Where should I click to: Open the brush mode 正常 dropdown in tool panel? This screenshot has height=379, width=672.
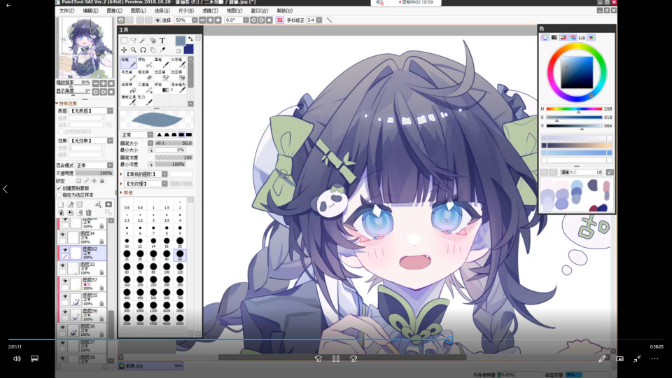coord(138,135)
